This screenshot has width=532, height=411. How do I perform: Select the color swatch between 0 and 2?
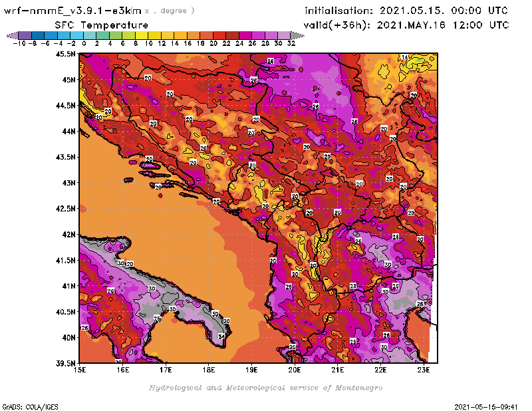pyautogui.click(x=90, y=35)
